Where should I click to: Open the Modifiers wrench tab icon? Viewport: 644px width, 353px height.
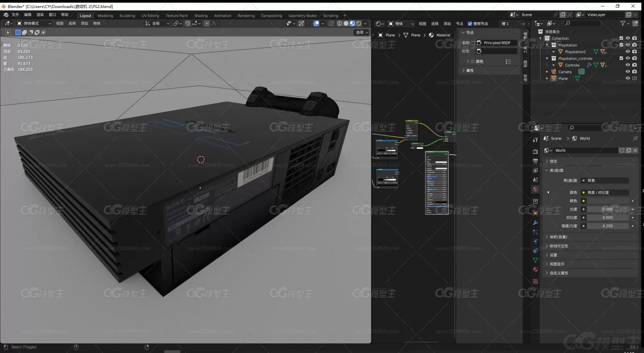pyautogui.click(x=535, y=222)
